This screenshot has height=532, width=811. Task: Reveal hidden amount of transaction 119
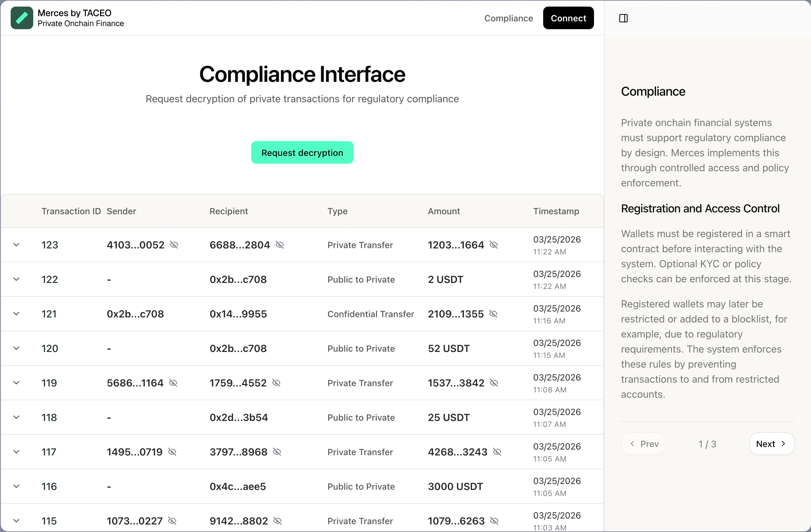494,383
